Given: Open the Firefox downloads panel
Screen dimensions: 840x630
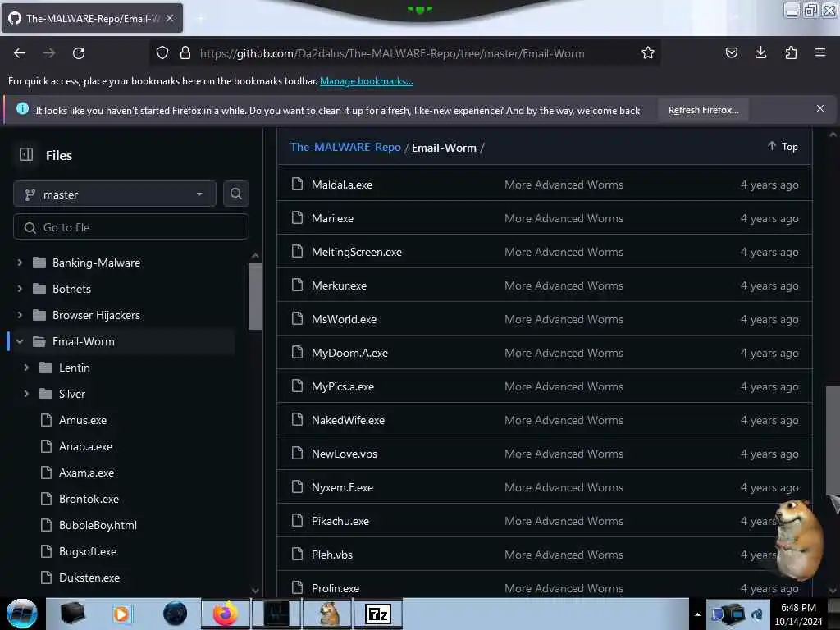Looking at the screenshot, I should (x=760, y=53).
